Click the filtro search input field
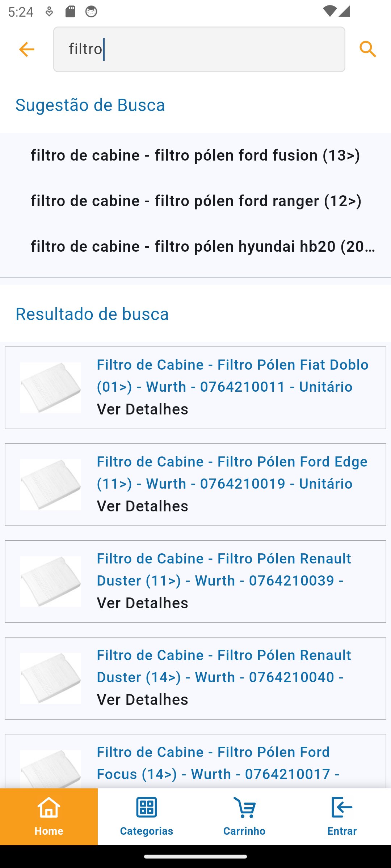 199,49
